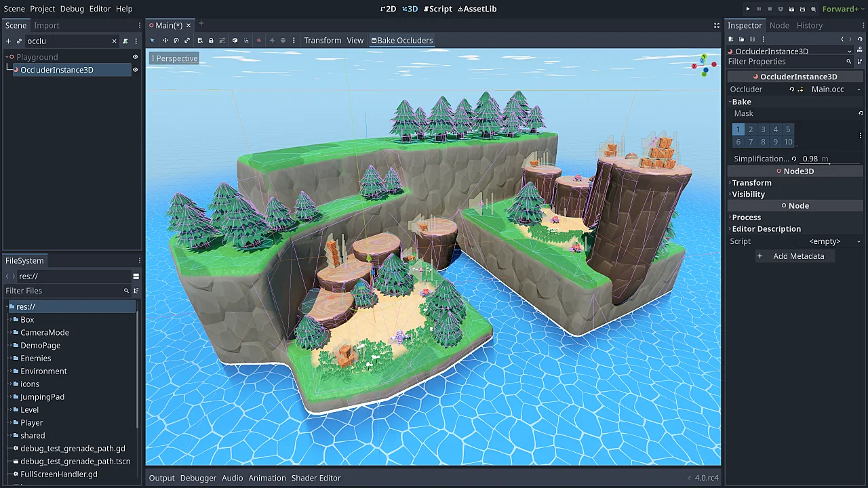The width and height of the screenshot is (868, 488).
Task: Open the Project menu
Action: [x=42, y=9]
